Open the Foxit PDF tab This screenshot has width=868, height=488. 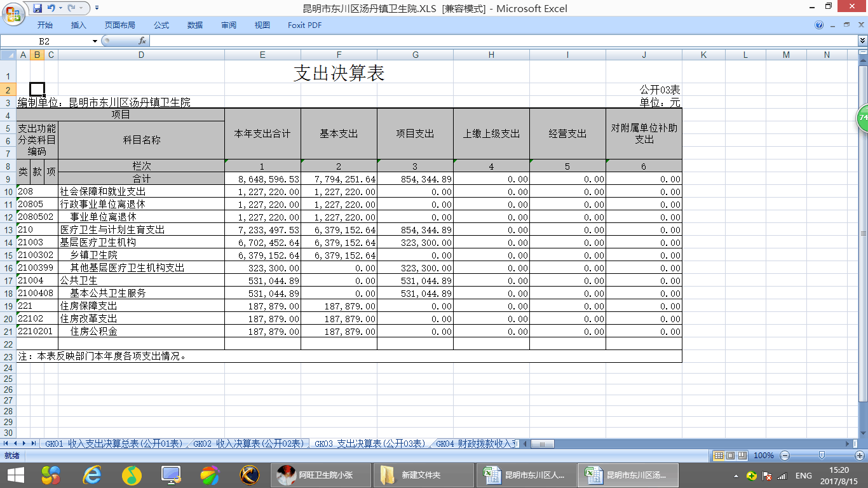click(304, 25)
